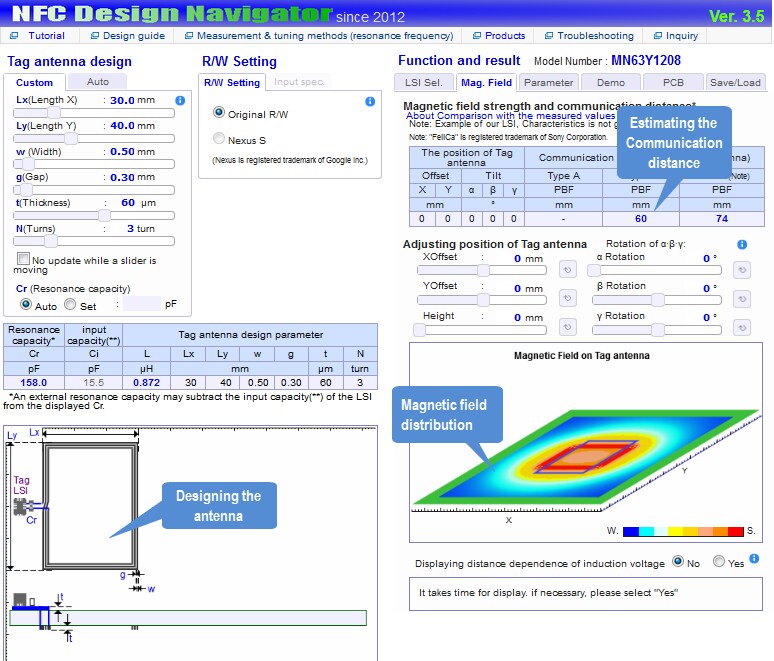Click the info icon beside Lx length

coord(180,101)
